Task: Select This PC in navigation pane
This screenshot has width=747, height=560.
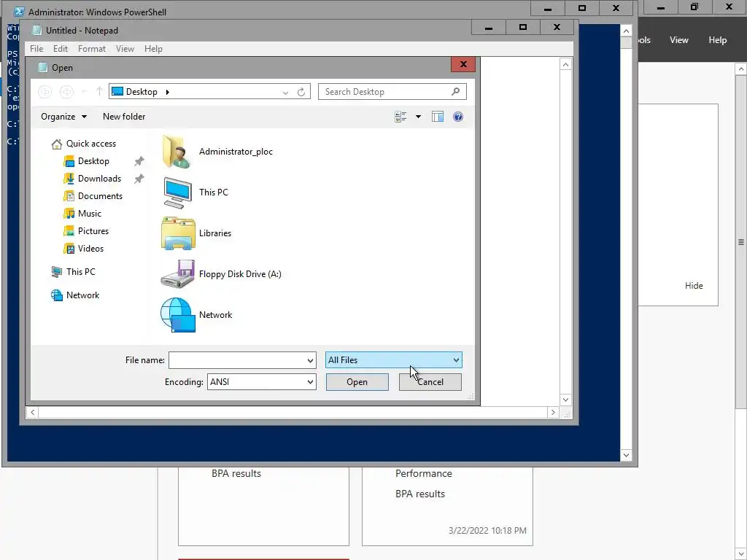Action: click(x=74, y=272)
